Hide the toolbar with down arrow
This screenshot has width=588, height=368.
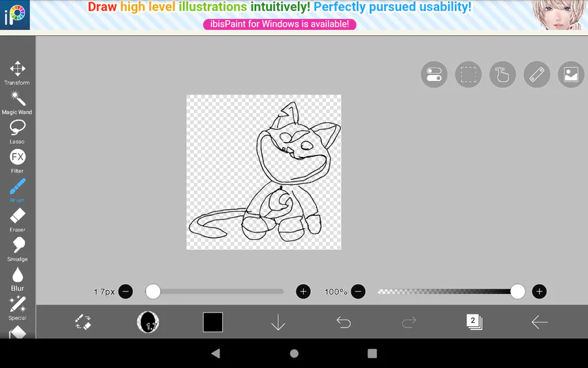[278, 322]
